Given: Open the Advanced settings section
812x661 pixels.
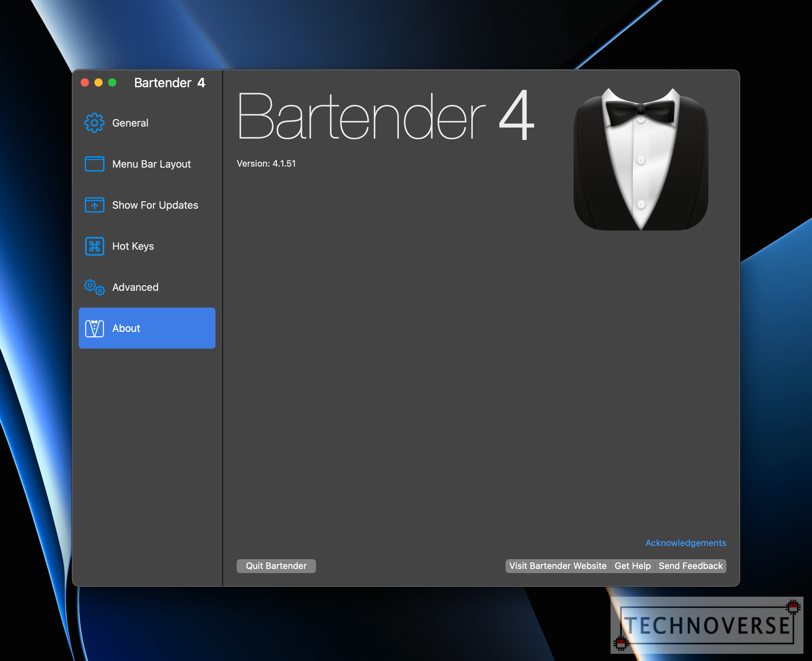Looking at the screenshot, I should pyautogui.click(x=147, y=287).
